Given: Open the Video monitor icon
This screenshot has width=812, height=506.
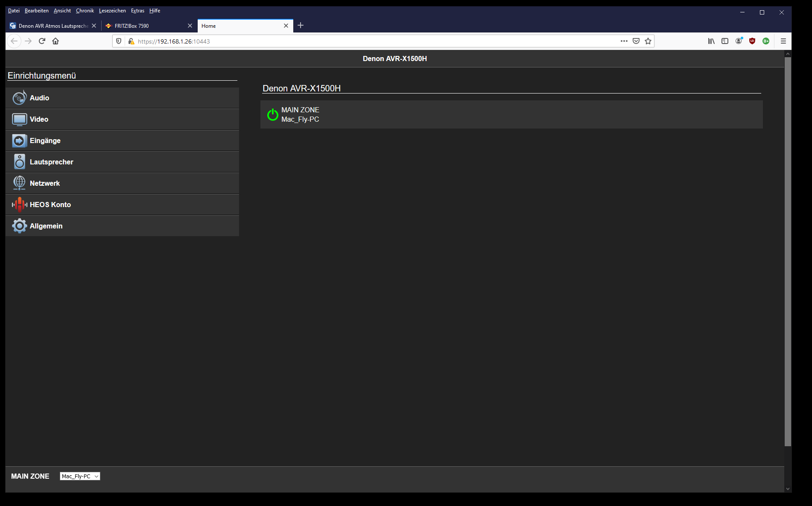Looking at the screenshot, I should tap(19, 119).
